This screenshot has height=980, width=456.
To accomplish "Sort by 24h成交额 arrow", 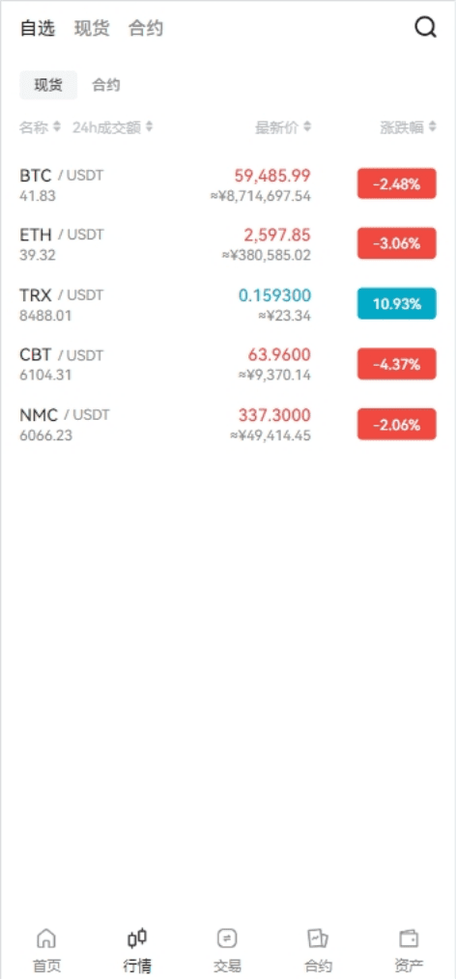I will [149, 126].
